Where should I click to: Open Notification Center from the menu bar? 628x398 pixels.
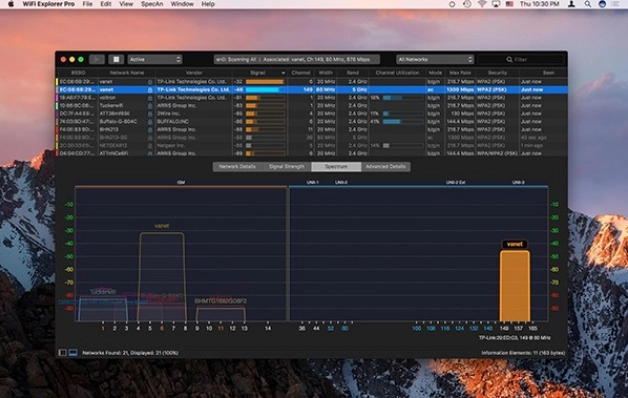616,4
